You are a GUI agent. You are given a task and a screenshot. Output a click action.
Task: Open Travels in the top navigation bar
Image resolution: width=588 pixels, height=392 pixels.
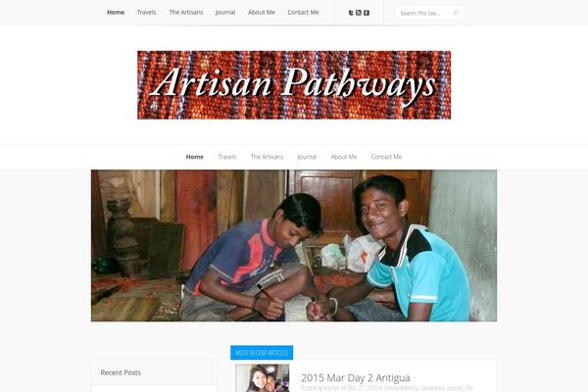(146, 13)
